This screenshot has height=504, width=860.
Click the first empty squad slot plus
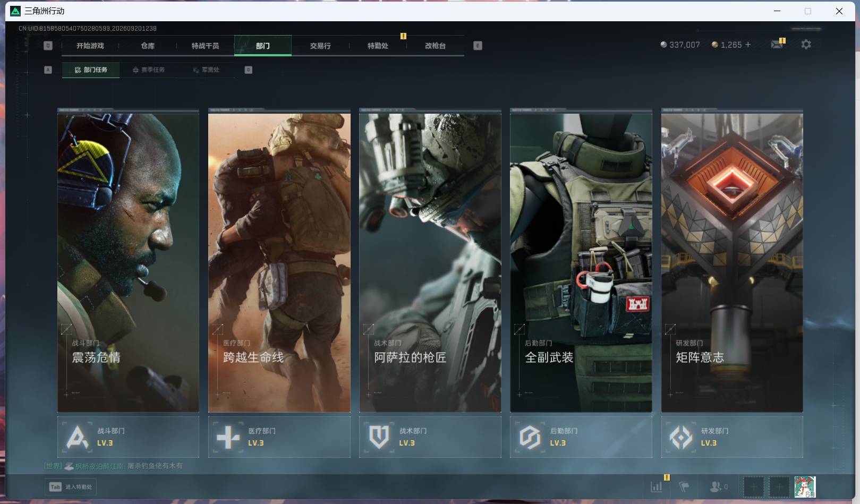[753, 486]
